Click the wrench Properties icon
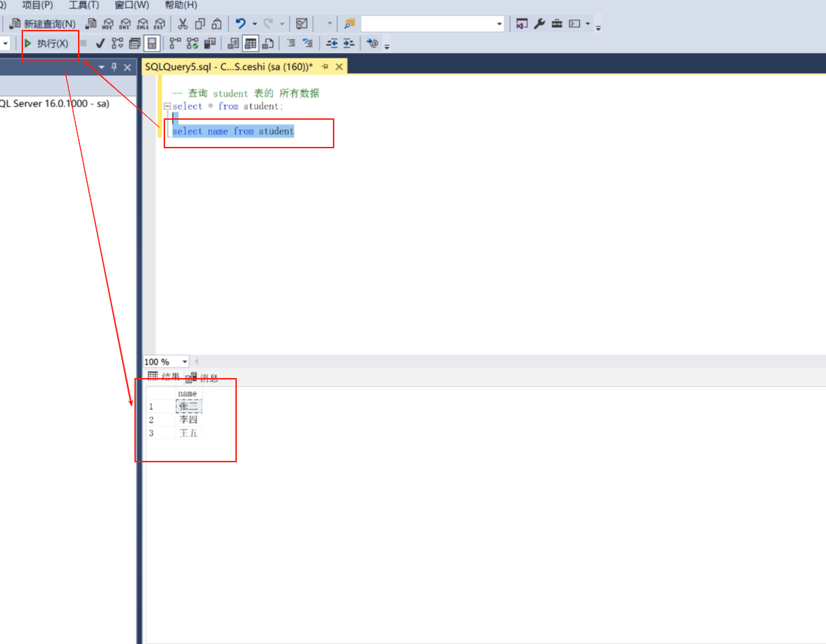Viewport: 826px width, 644px height. point(540,24)
